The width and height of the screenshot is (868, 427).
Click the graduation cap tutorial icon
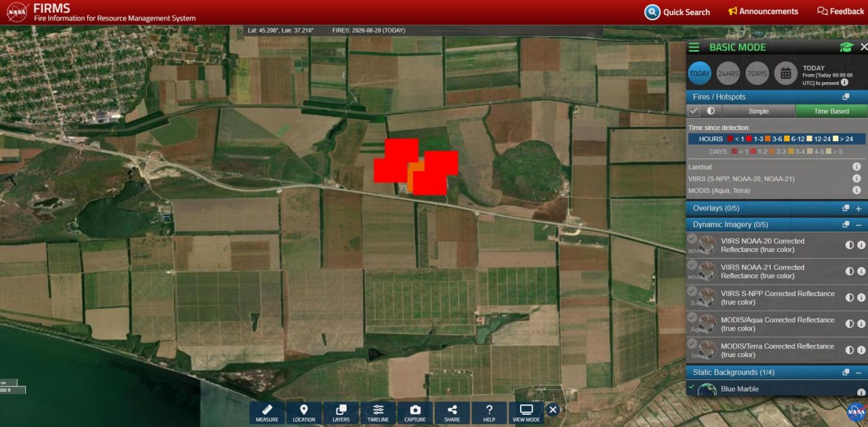tap(846, 47)
